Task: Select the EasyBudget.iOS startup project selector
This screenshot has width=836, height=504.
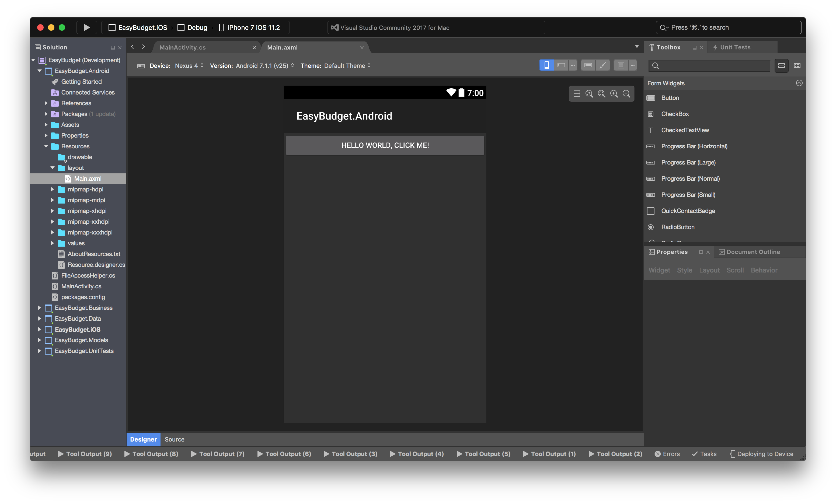Action: [x=138, y=27]
